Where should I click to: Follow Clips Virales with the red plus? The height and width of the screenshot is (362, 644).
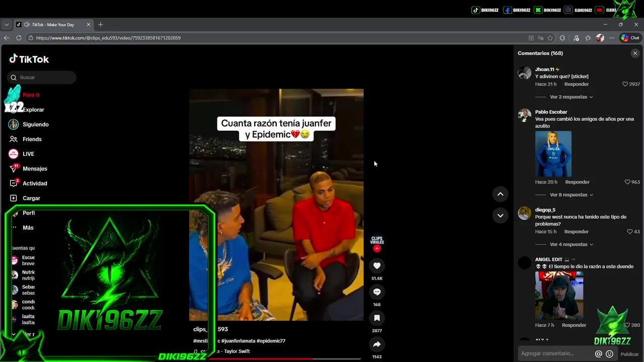tap(377, 248)
